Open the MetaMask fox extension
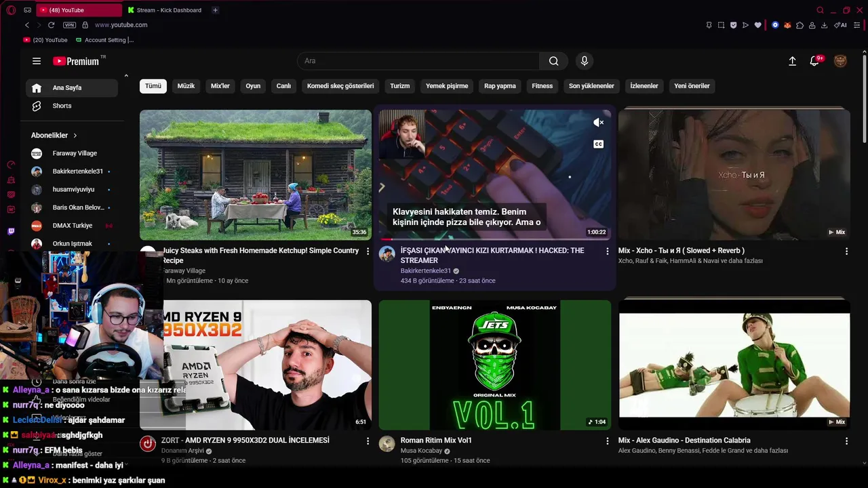This screenshot has height=488, width=868. pyautogui.click(x=787, y=25)
